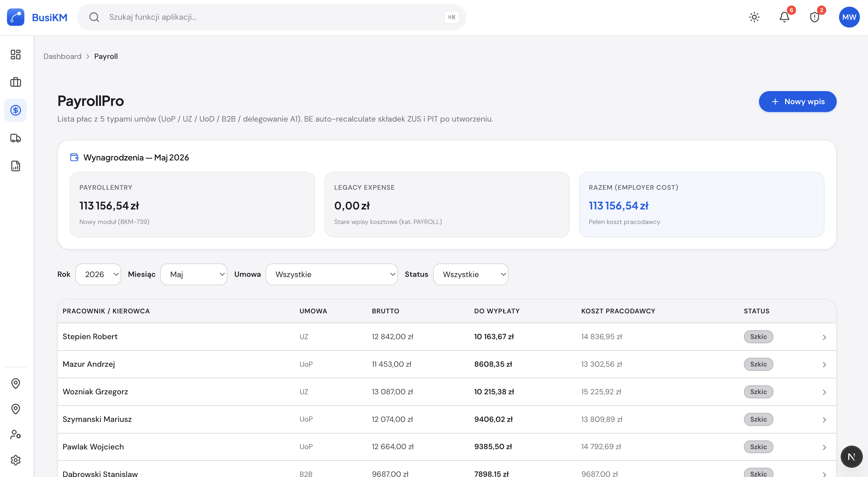Click brutto value 12 842,00 zł
The image size is (868, 477).
coord(392,337)
